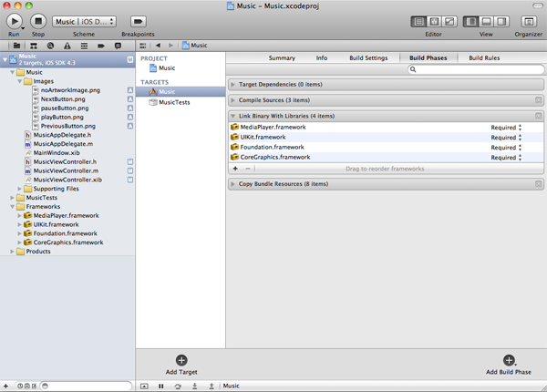This screenshot has width=547, height=392.
Task: Toggle the Utilities pane view button
Action: click(x=501, y=22)
